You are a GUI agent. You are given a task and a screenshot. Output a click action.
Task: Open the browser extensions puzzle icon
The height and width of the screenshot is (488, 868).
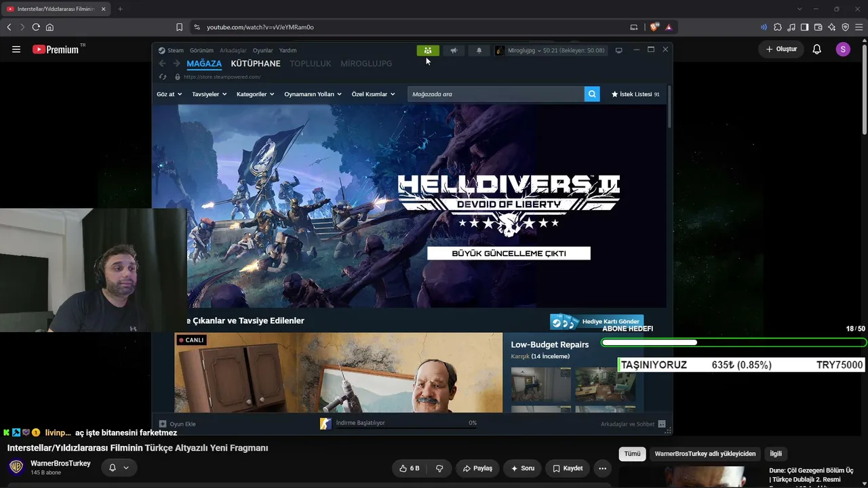click(x=778, y=27)
